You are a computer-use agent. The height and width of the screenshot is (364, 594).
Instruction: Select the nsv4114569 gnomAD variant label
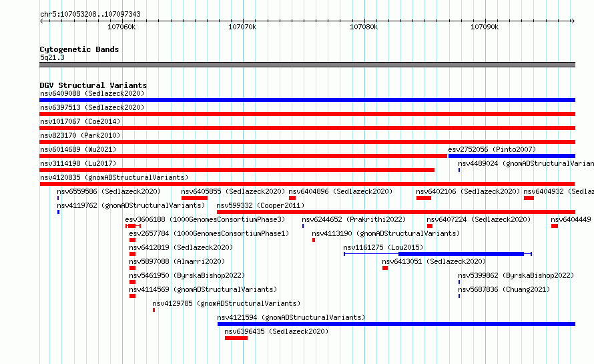coord(203,289)
